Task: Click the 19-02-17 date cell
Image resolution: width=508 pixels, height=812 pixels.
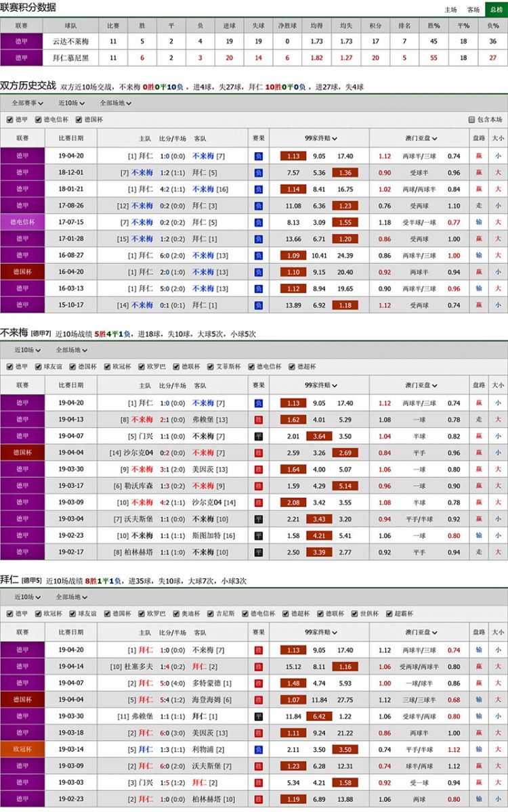Action: coord(71,552)
